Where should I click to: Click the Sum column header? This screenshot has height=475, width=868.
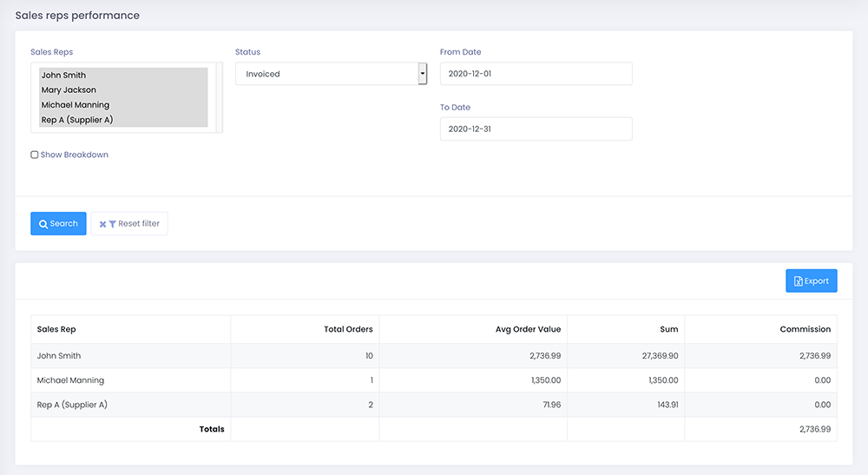(x=668, y=330)
